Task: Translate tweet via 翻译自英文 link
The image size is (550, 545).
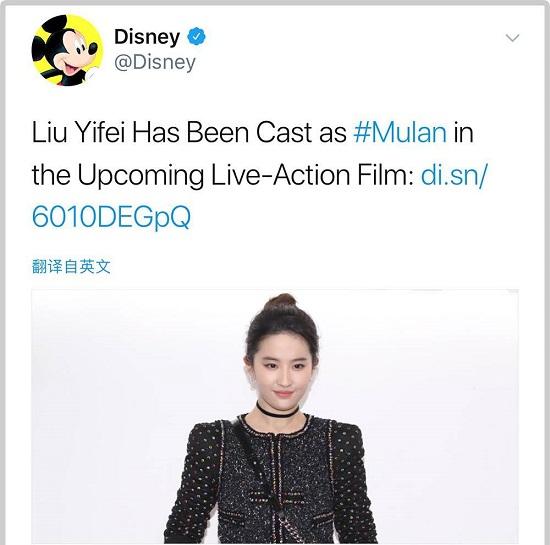Action: click(71, 267)
